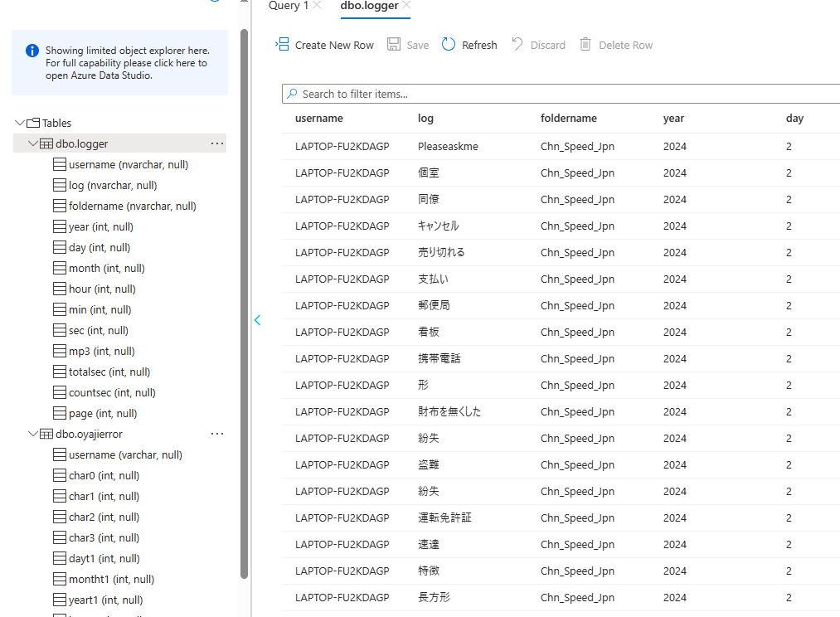The height and width of the screenshot is (617, 840).
Task: Open more options for dbo.logger
Action: (x=217, y=143)
